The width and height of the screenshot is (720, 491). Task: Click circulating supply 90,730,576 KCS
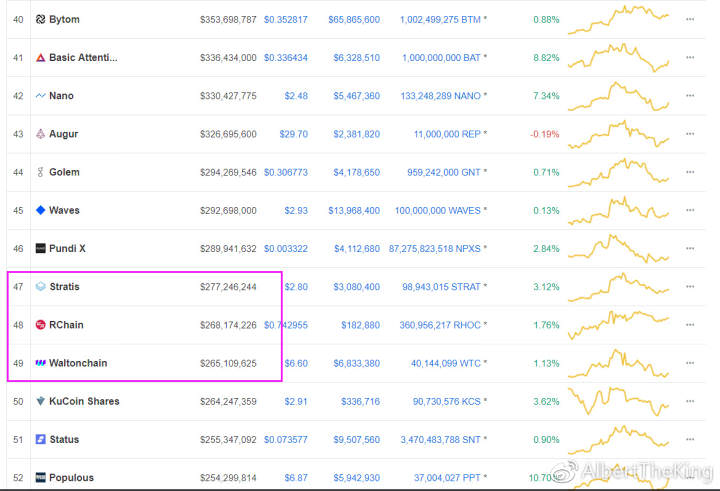coord(447,401)
